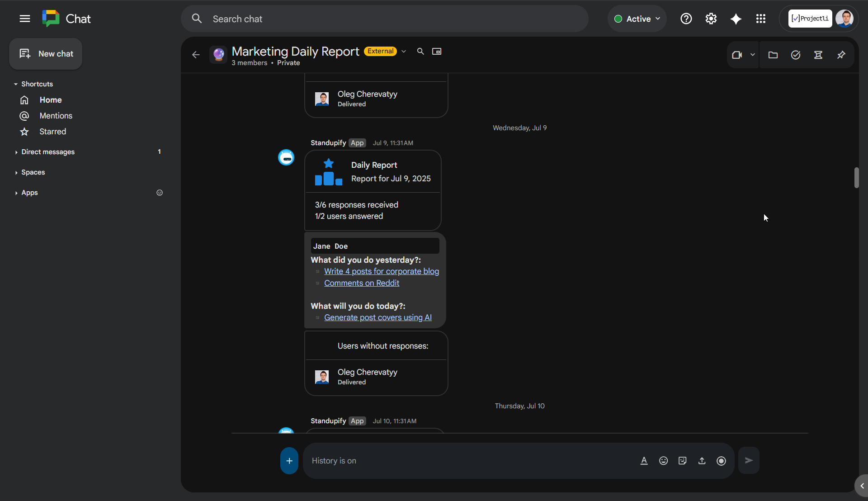Open the space tasks icon
The width and height of the screenshot is (868, 501).
pyautogui.click(x=796, y=55)
